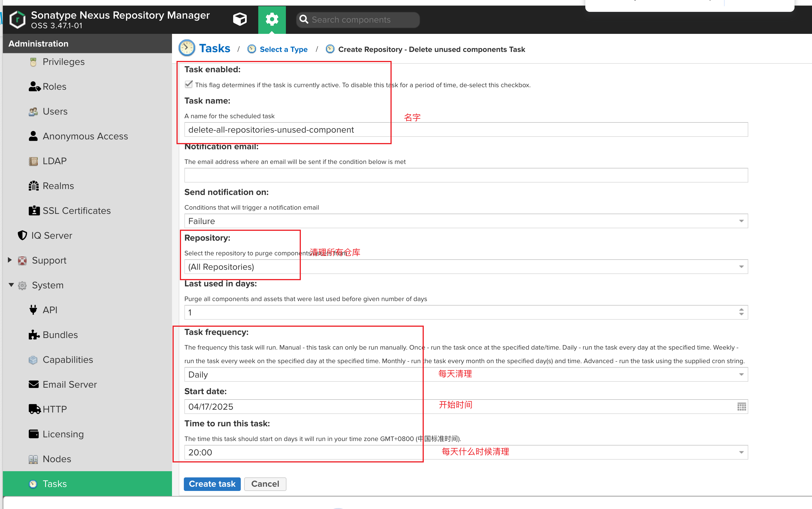Collapse the System section

tap(10, 285)
